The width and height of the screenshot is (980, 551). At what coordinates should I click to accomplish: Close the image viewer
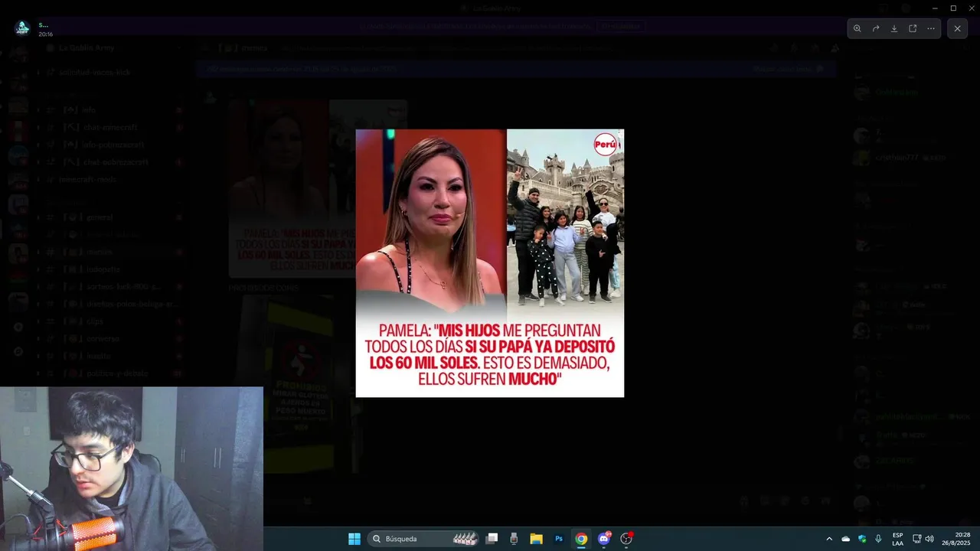(x=957, y=28)
